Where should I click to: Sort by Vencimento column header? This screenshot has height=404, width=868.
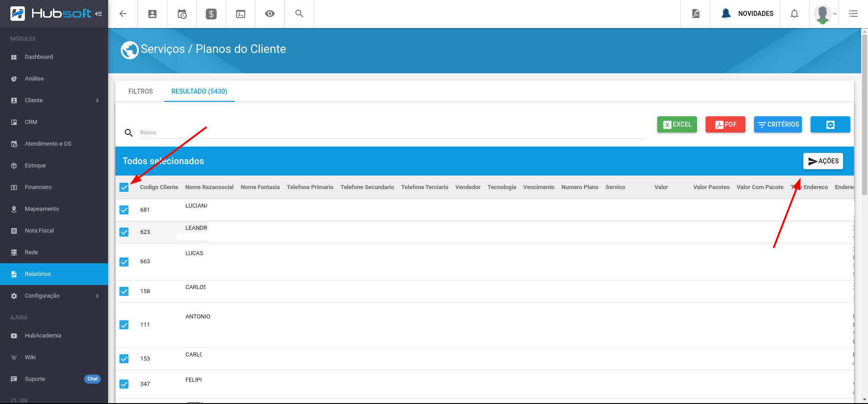tap(539, 187)
